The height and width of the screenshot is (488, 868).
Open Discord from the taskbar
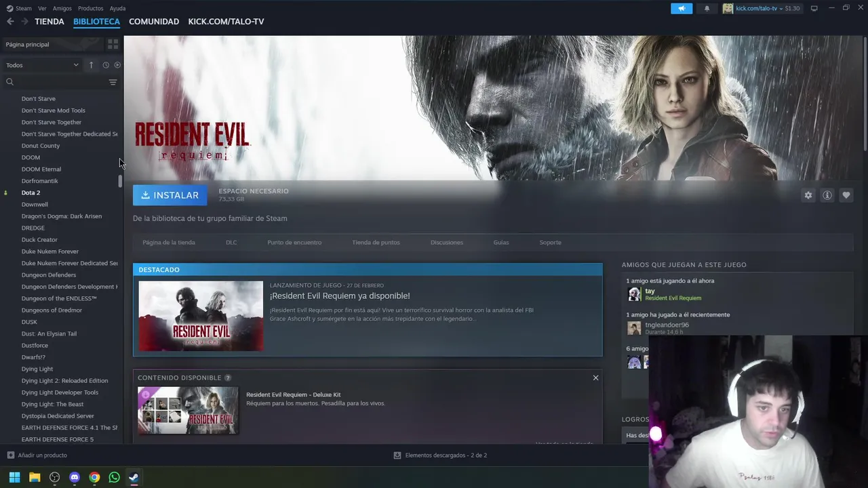tap(75, 477)
